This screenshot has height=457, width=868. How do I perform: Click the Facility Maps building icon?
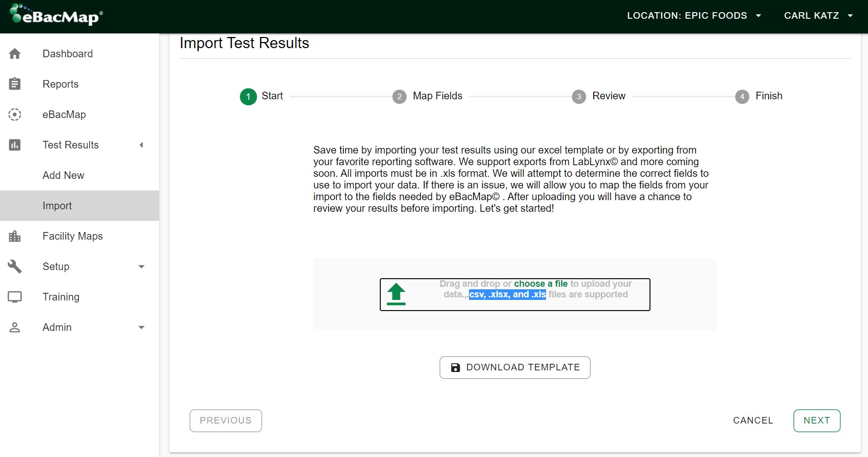pyautogui.click(x=15, y=236)
